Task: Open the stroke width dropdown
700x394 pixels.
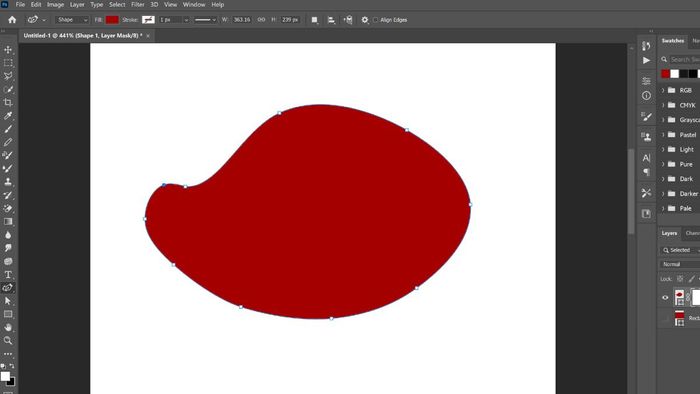Action: 186,20
